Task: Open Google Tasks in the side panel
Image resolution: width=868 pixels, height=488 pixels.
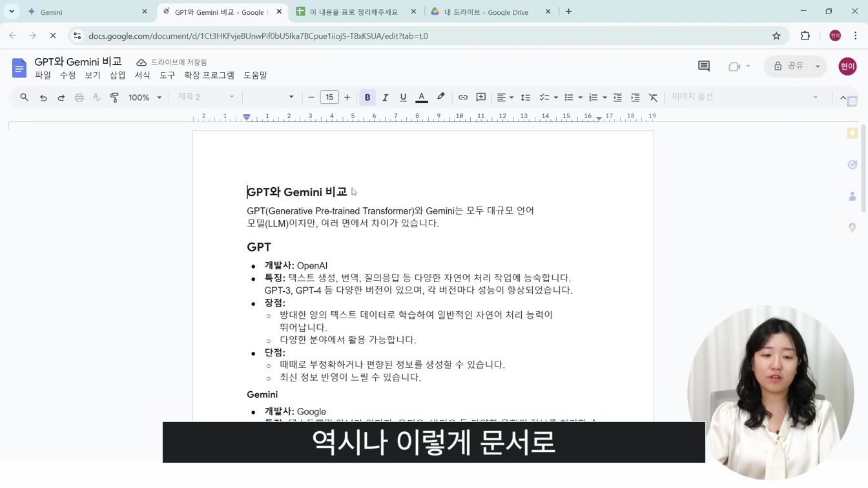Action: (x=852, y=165)
